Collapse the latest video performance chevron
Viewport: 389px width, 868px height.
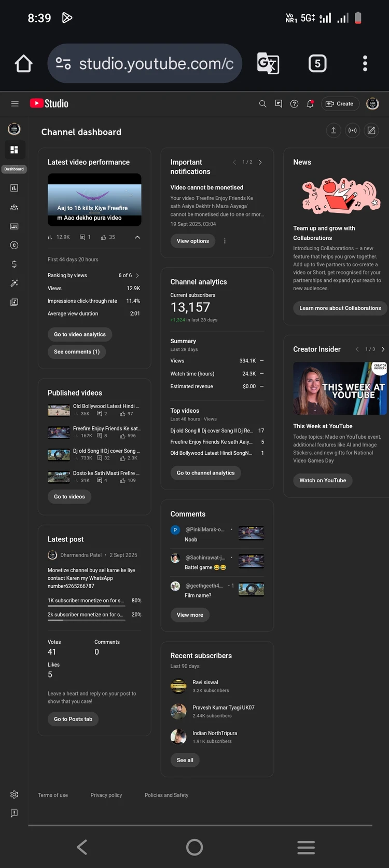click(x=137, y=237)
